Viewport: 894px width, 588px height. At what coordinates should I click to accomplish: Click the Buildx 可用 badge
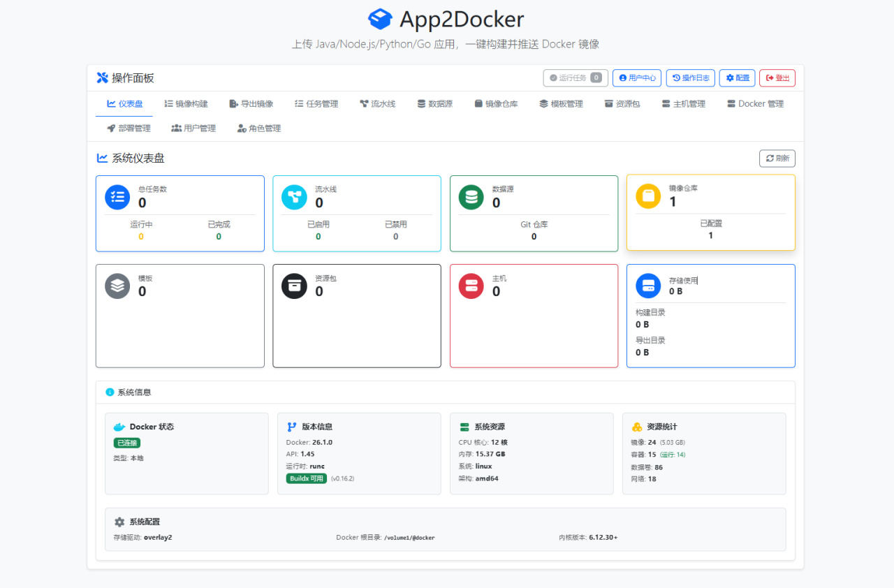coord(307,478)
